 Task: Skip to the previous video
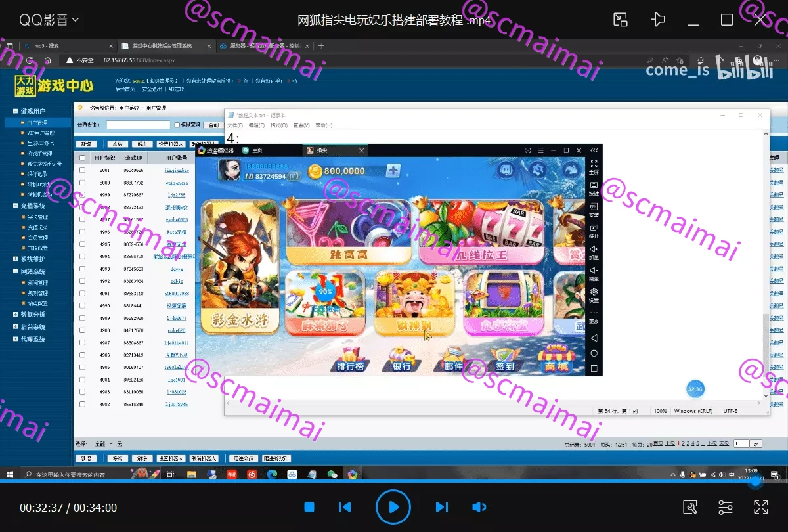coord(344,507)
